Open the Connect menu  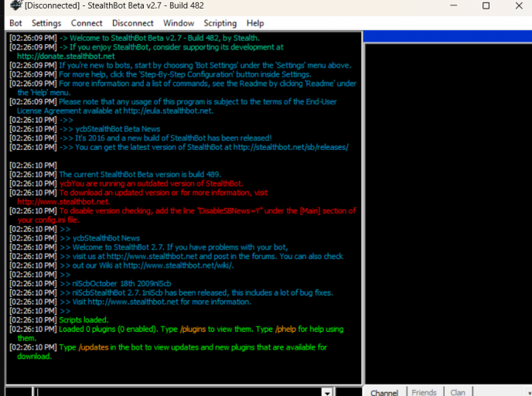point(87,23)
